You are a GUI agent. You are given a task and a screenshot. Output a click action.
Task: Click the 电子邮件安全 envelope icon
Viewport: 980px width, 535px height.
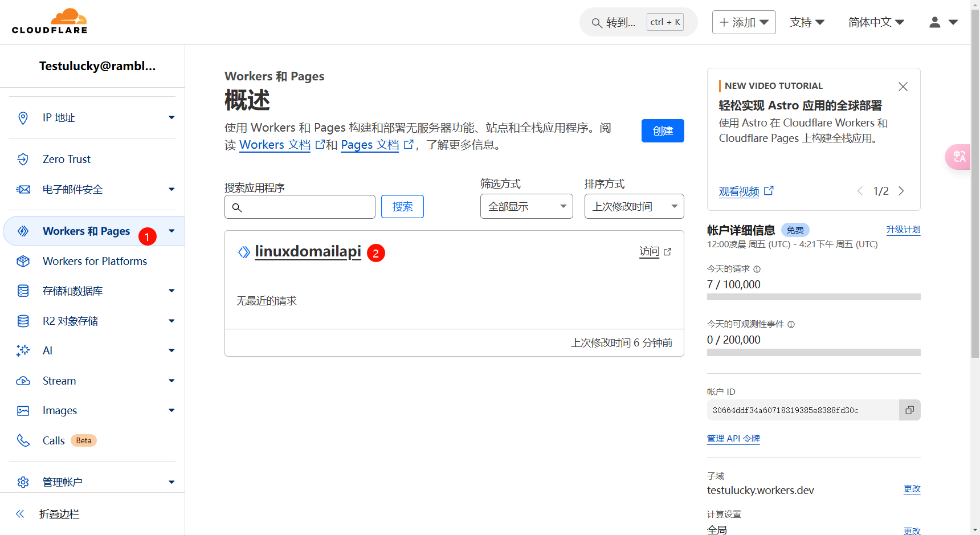coord(23,189)
